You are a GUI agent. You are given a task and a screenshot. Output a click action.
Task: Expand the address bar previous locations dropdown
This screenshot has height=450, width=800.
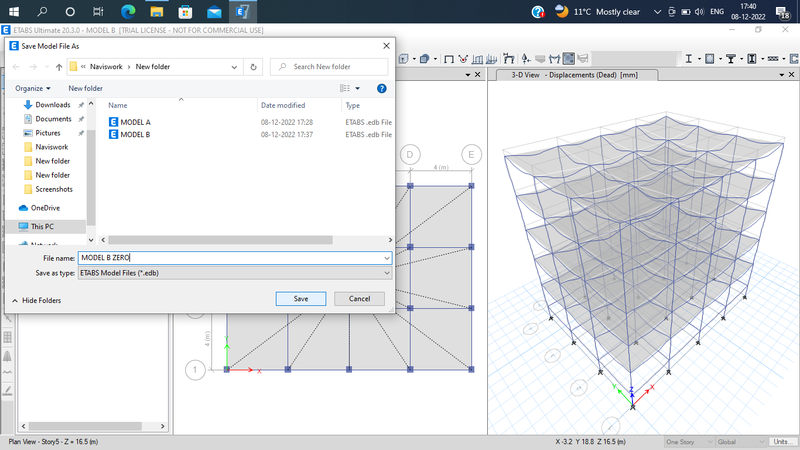click(x=234, y=67)
